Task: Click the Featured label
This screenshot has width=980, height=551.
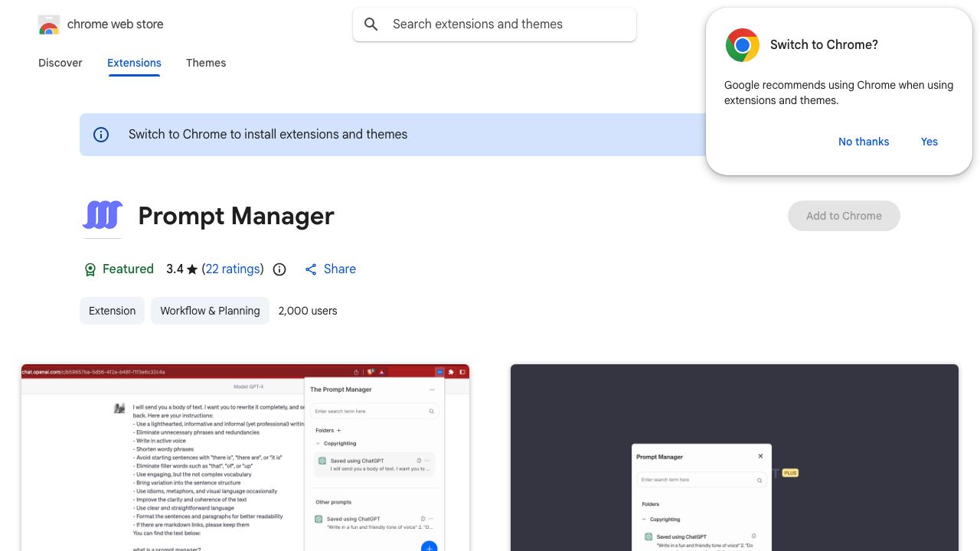Action: [128, 269]
